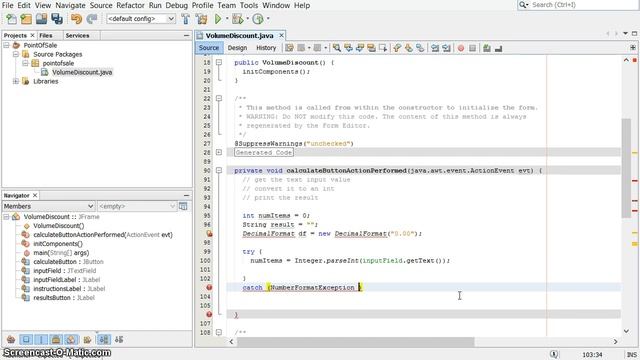Click the Save All toolbar icon
640x360 pixels.
pos(57,19)
